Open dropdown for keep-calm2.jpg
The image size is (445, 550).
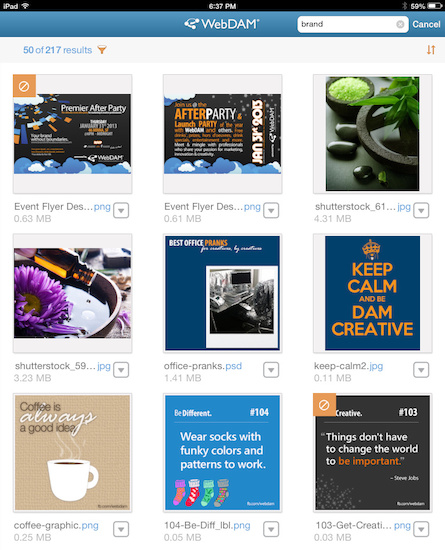coord(421,370)
